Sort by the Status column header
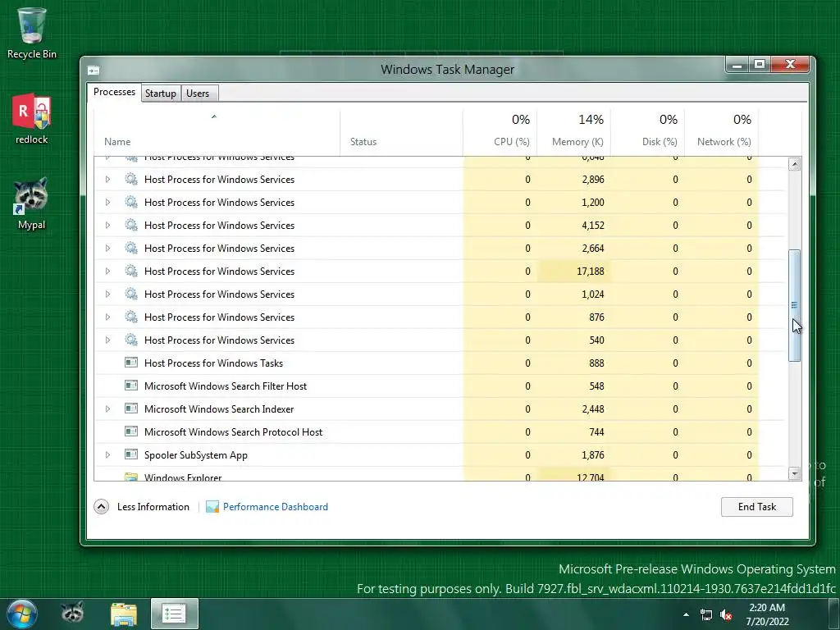Viewport: 840px width, 630px height. (x=401, y=132)
